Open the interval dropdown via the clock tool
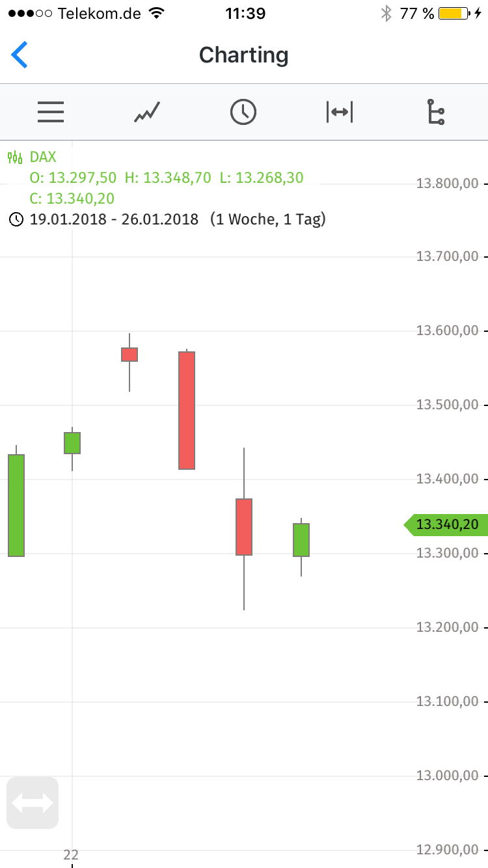Screen dimensions: 488x868 point(243,112)
